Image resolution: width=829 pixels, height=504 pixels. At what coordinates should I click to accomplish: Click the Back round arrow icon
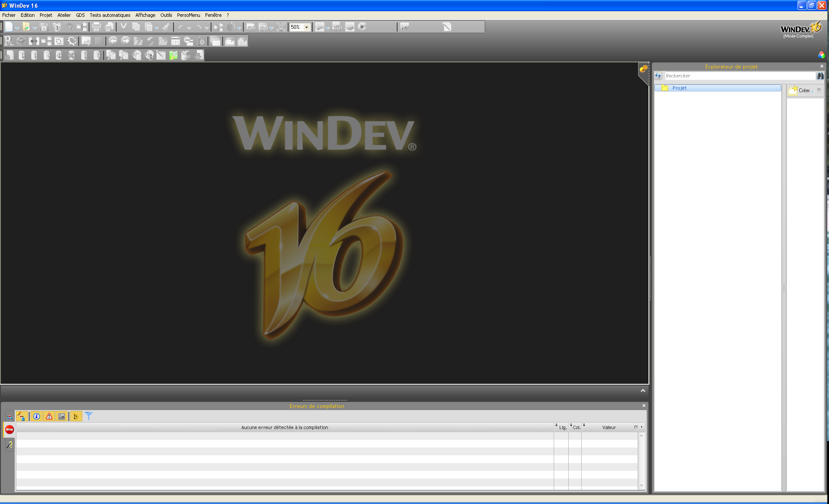coord(113,41)
